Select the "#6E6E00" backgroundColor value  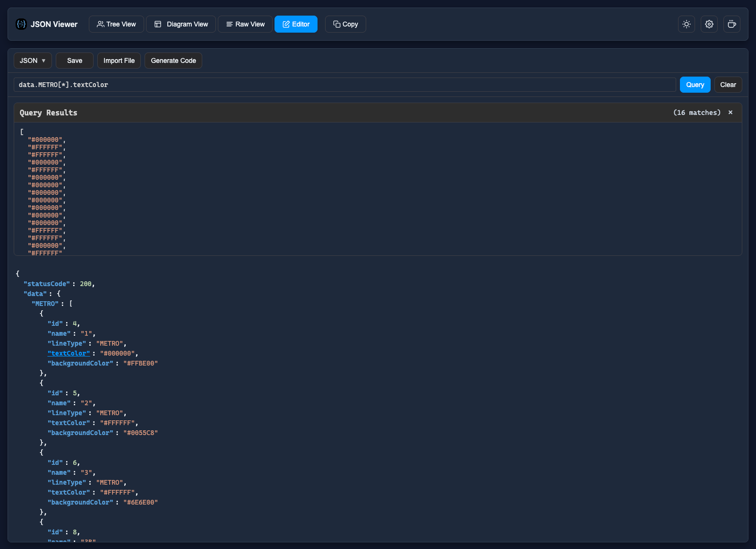pos(141,502)
